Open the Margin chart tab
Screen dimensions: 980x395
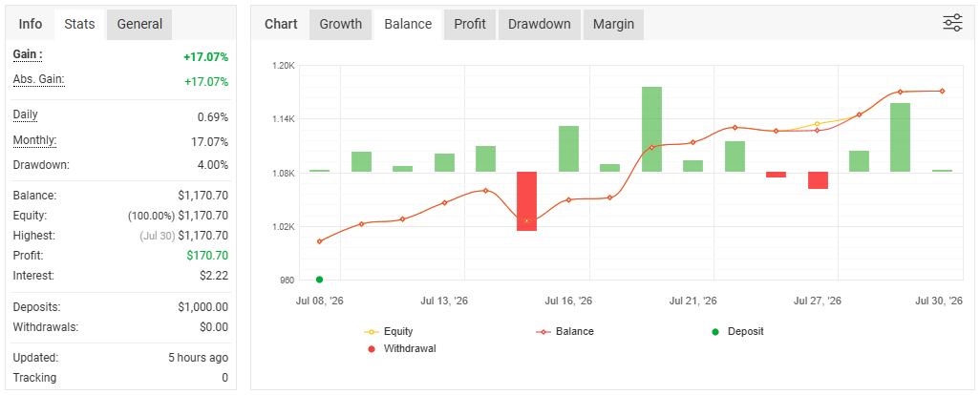tap(614, 25)
